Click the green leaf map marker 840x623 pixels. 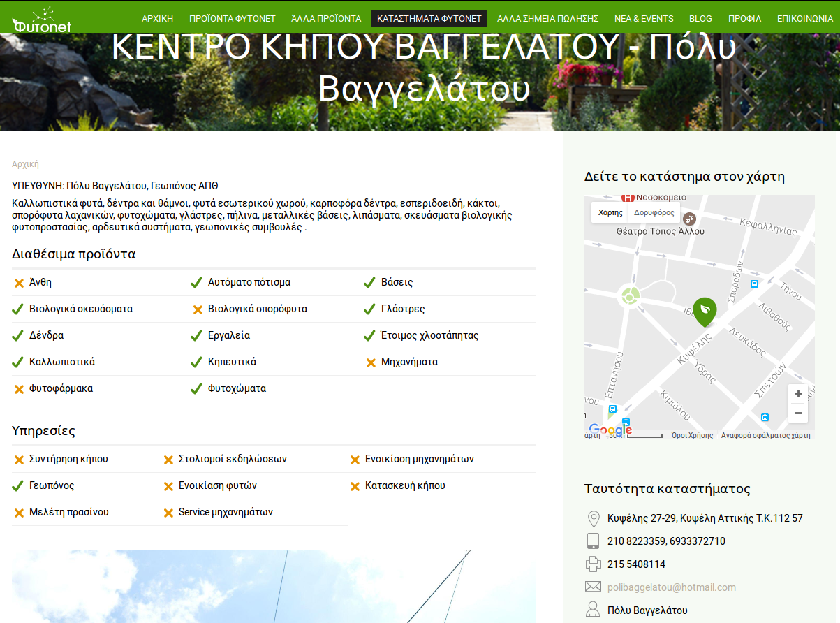coord(705,310)
